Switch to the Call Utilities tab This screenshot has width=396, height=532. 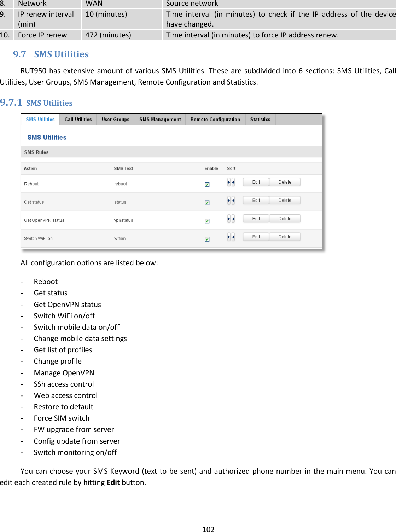[x=78, y=119]
